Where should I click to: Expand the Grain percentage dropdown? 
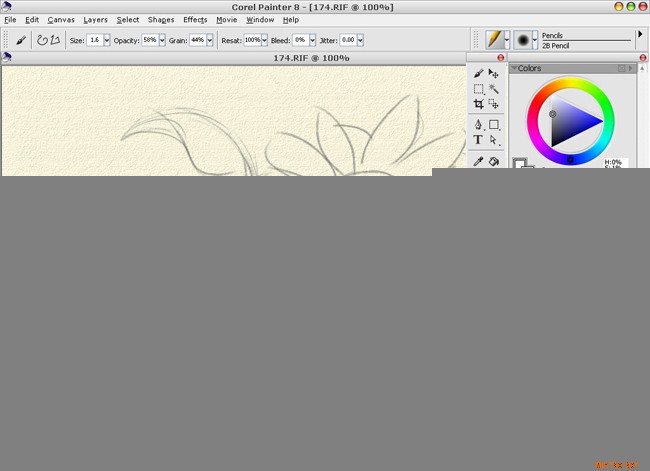210,40
